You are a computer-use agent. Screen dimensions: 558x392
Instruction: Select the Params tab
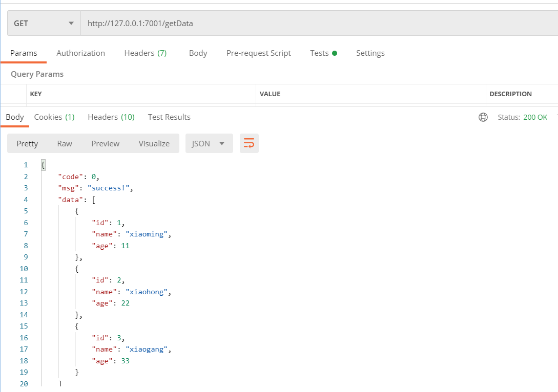click(x=24, y=53)
